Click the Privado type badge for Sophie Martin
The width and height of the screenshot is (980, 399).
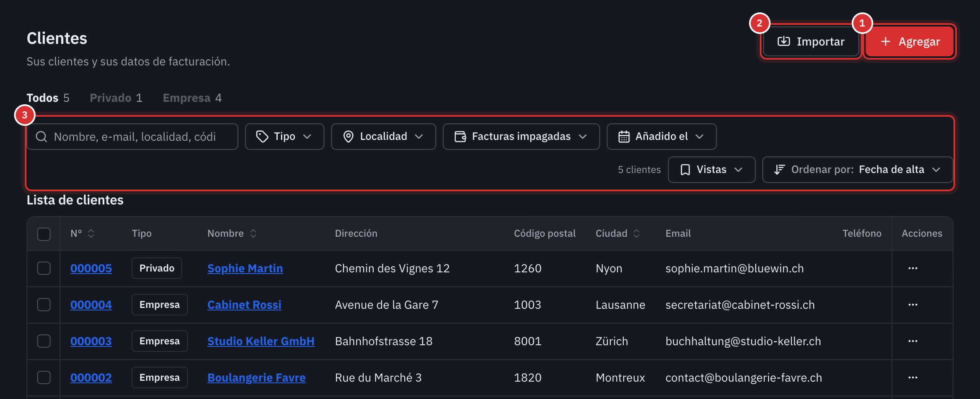tap(157, 268)
